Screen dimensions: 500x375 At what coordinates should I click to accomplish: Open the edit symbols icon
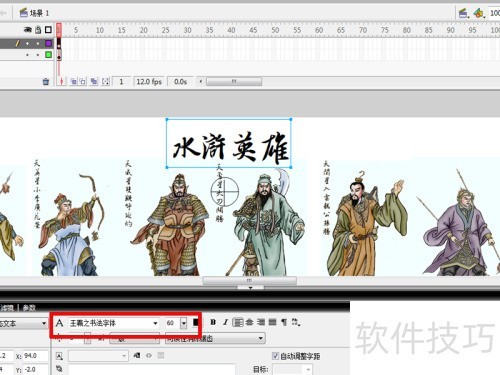(479, 13)
